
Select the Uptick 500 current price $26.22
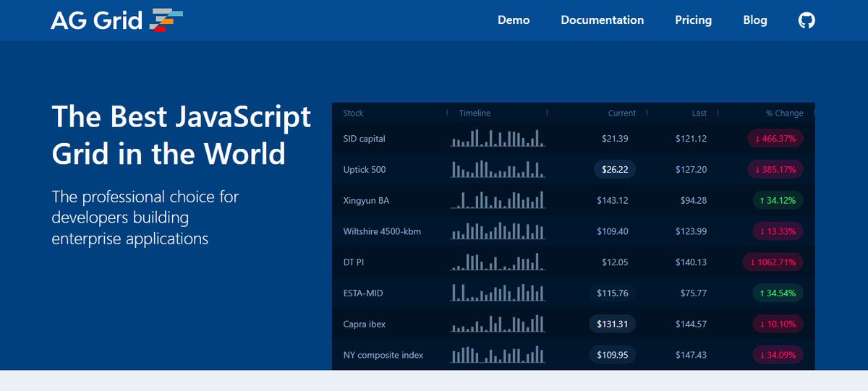615,169
